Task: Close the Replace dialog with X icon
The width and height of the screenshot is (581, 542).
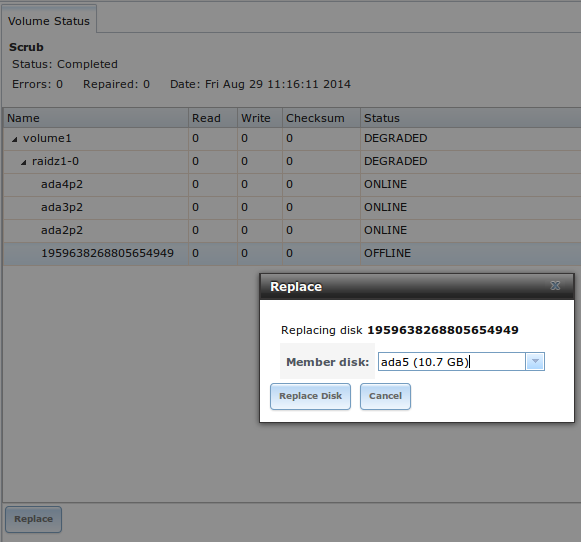Action: click(555, 286)
